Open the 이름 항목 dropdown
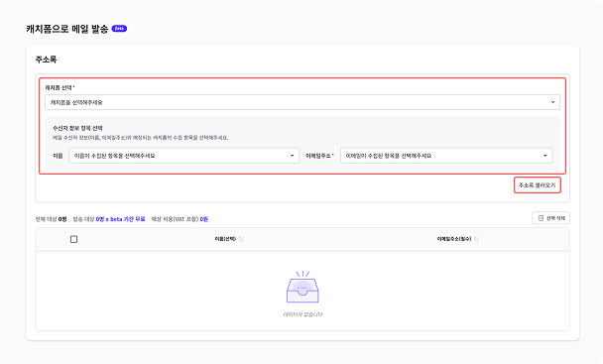 tap(183, 156)
